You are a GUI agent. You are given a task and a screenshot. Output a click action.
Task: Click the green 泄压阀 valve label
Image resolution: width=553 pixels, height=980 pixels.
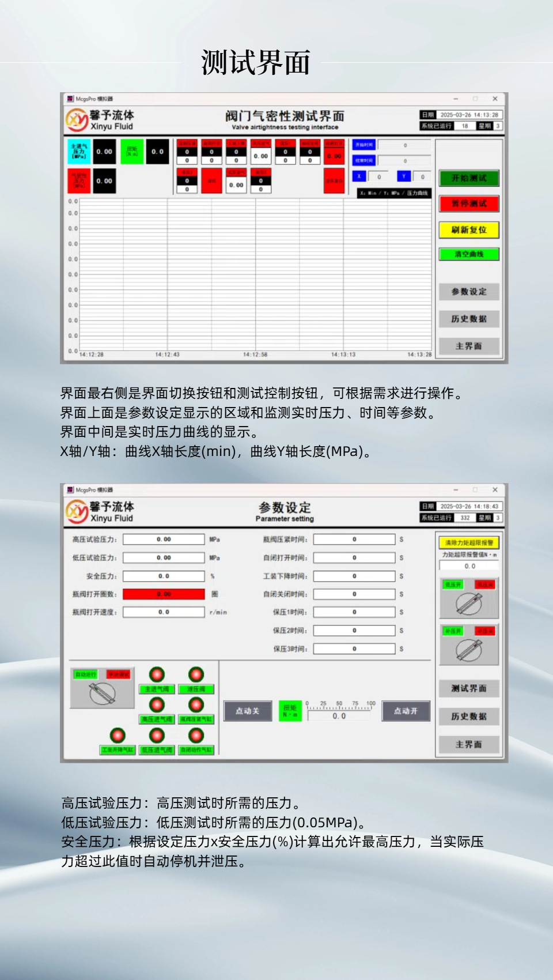196,689
